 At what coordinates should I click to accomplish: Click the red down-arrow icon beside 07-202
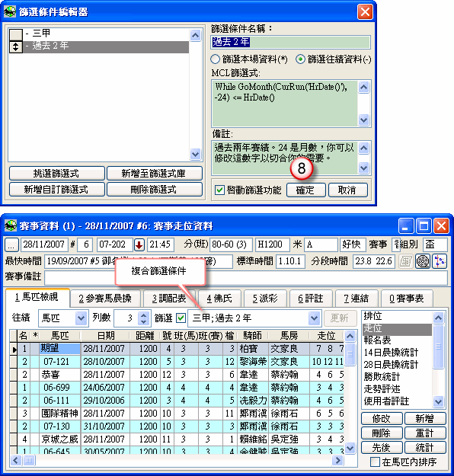point(139,244)
